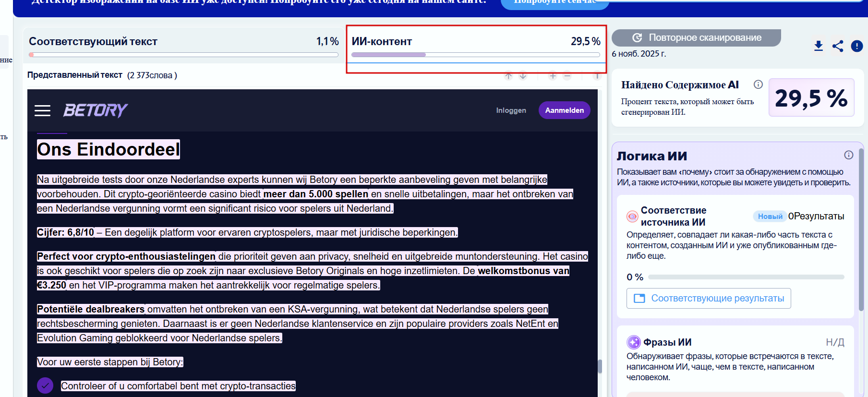Viewport: 868px width, 397px height.
Task: Increase text size with plus icon
Action: (553, 76)
